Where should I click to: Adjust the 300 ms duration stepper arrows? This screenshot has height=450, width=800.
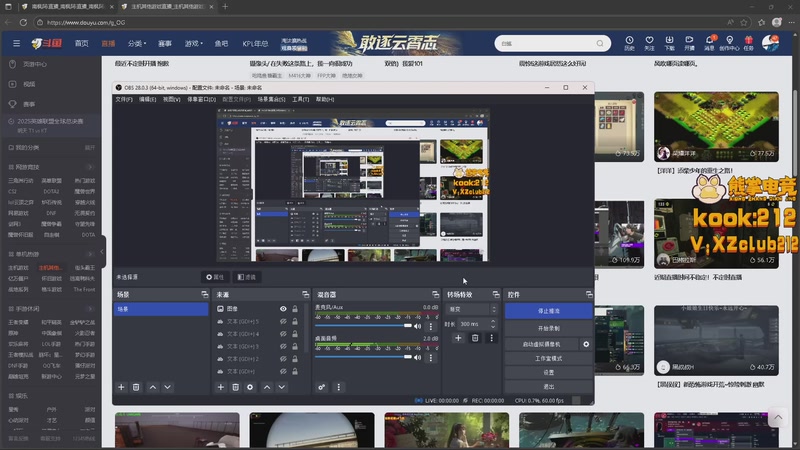(493, 324)
